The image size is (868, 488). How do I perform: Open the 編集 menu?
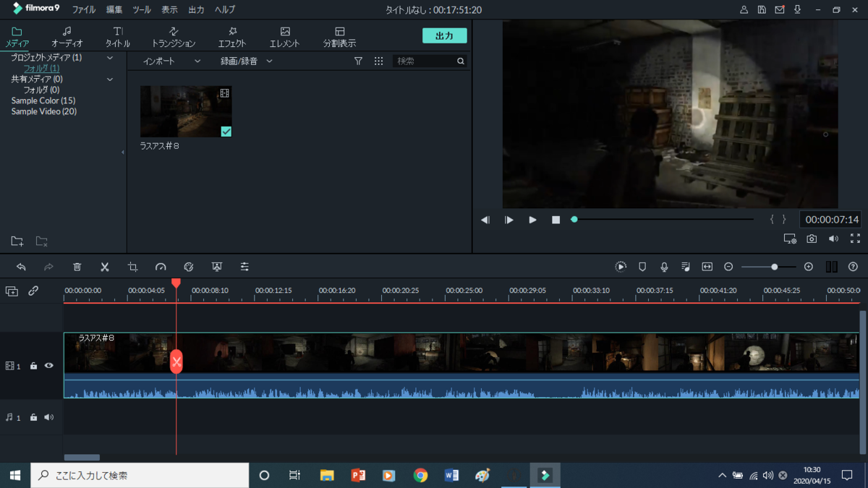point(114,10)
